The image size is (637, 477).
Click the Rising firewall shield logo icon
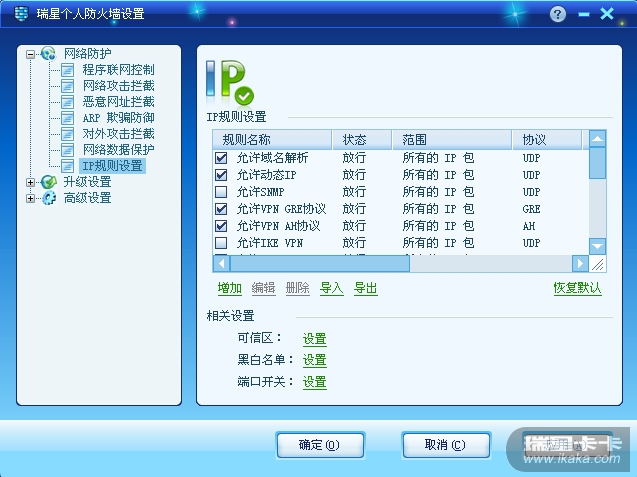point(22,13)
